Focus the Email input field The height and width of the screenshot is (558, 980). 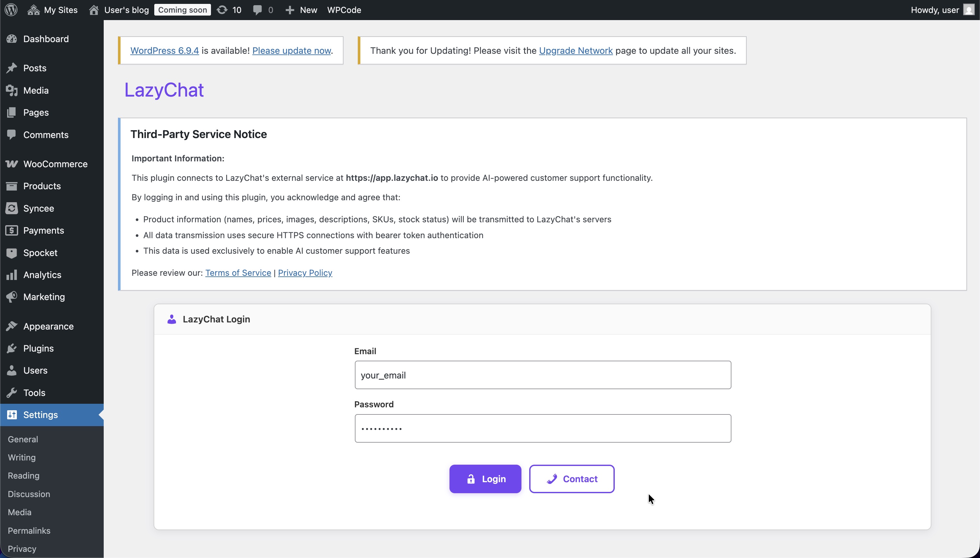point(542,375)
